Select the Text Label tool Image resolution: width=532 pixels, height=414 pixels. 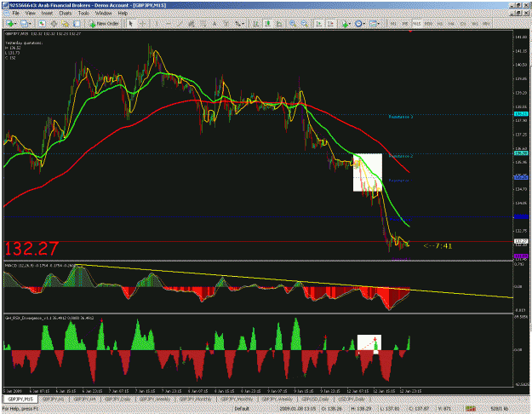(x=226, y=24)
